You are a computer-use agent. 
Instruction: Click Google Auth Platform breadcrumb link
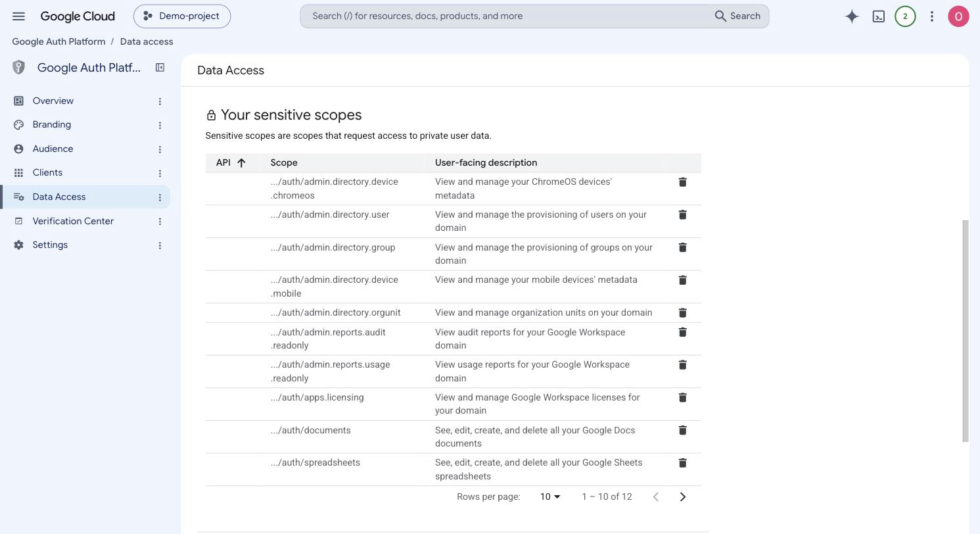tap(58, 41)
